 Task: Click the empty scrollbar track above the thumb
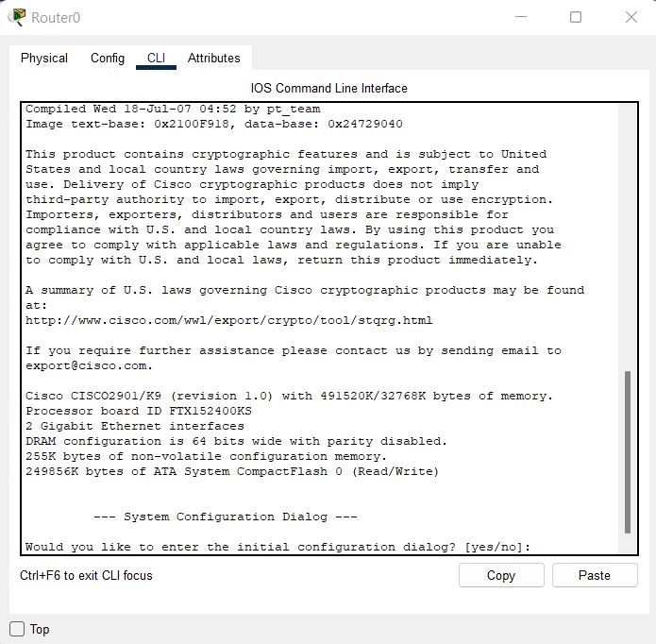click(628, 236)
